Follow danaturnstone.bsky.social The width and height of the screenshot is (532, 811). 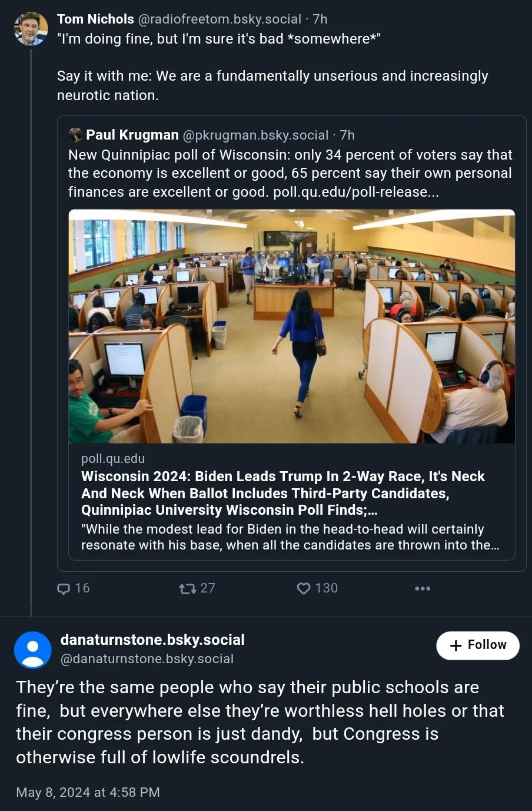click(478, 646)
